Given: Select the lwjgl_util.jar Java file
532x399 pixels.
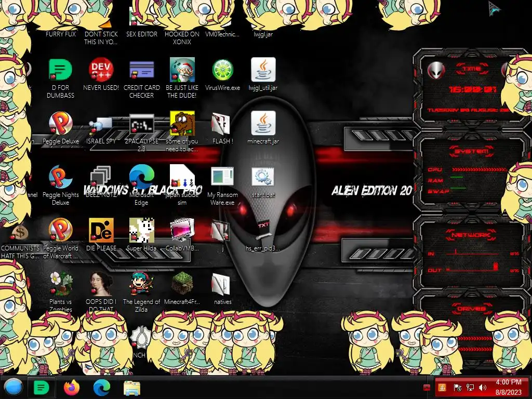Looking at the screenshot, I should pyautogui.click(x=263, y=70).
